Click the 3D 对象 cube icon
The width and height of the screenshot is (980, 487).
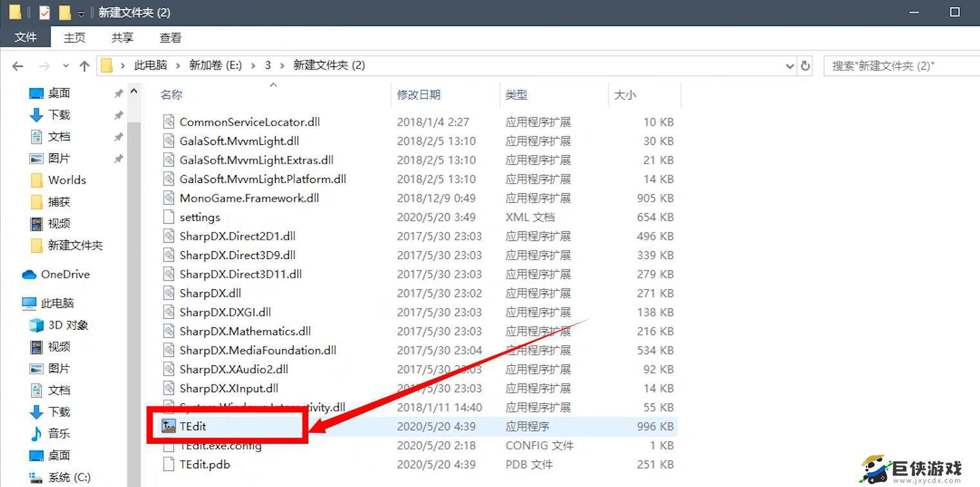tap(37, 325)
